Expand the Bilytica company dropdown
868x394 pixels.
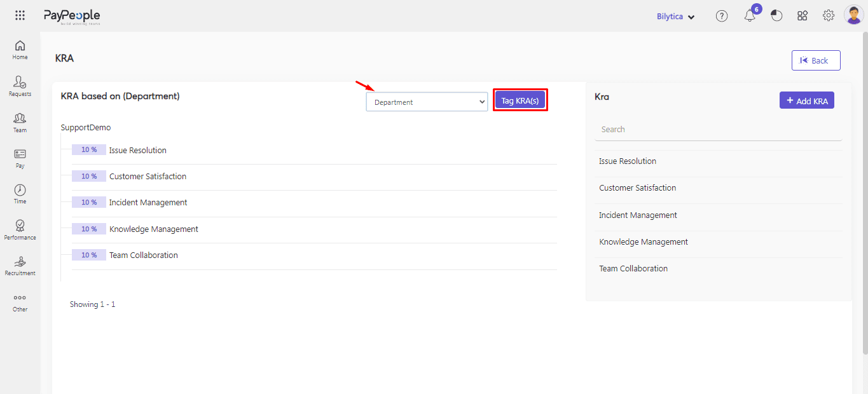click(x=675, y=17)
